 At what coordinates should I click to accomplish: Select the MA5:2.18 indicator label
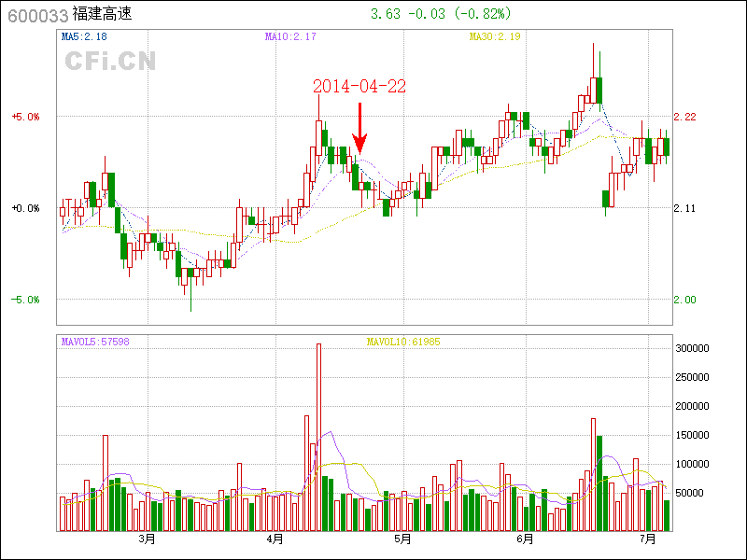coord(84,36)
